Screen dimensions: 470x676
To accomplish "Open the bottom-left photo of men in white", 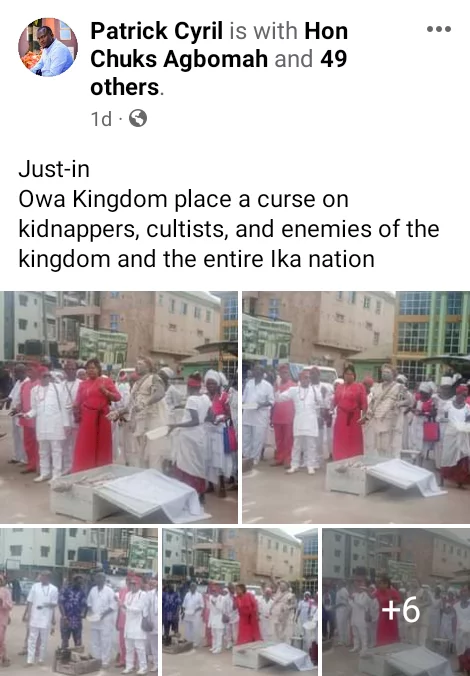I will tap(78, 602).
